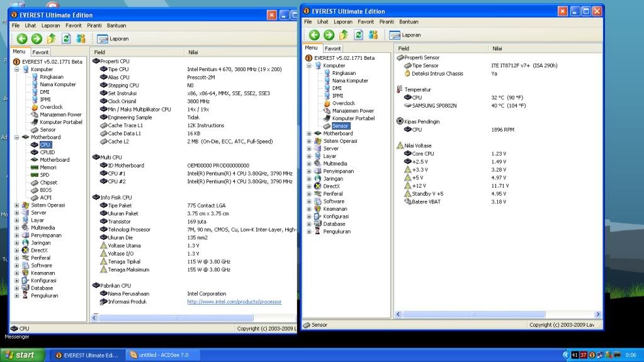Click the back arrow in left EVEREST window
Image resolution: width=644 pixels, height=362 pixels.
(22, 38)
